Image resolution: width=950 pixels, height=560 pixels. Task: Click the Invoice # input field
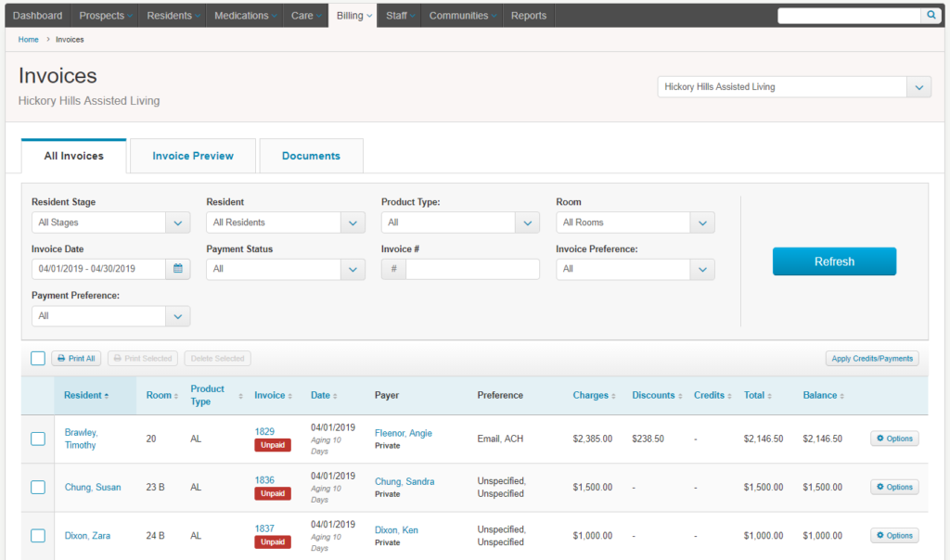click(x=472, y=269)
